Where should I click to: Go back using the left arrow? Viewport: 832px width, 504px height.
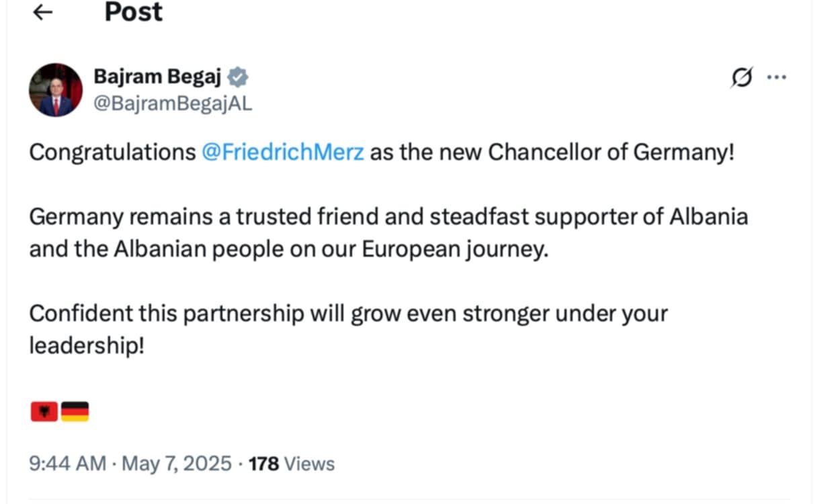[x=43, y=12]
